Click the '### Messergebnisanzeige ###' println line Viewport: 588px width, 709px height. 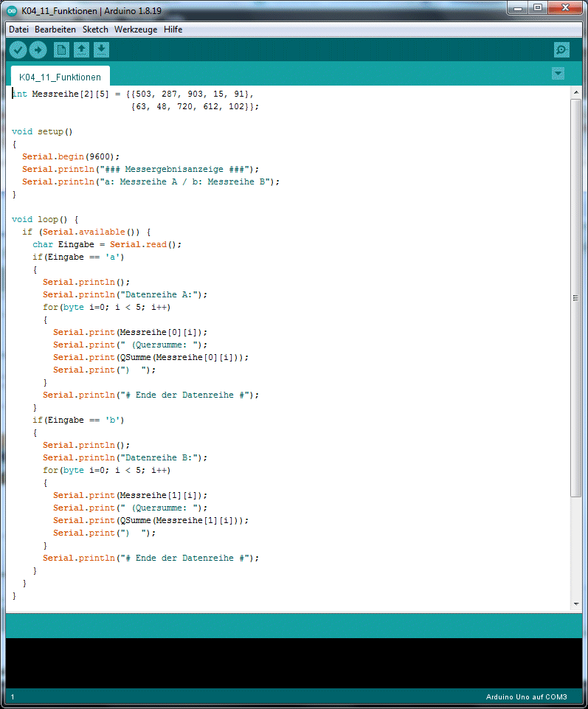tap(141, 169)
